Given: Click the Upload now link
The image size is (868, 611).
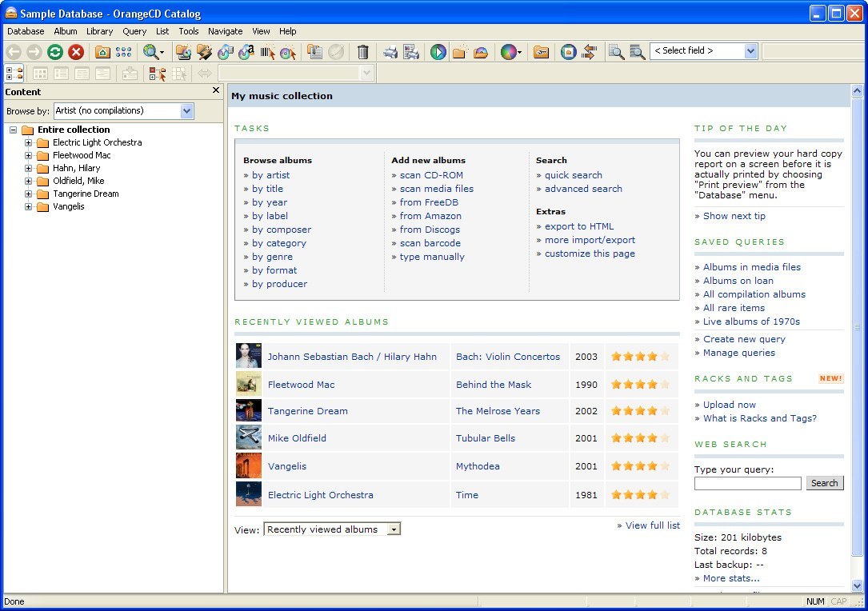Looking at the screenshot, I should pos(729,405).
